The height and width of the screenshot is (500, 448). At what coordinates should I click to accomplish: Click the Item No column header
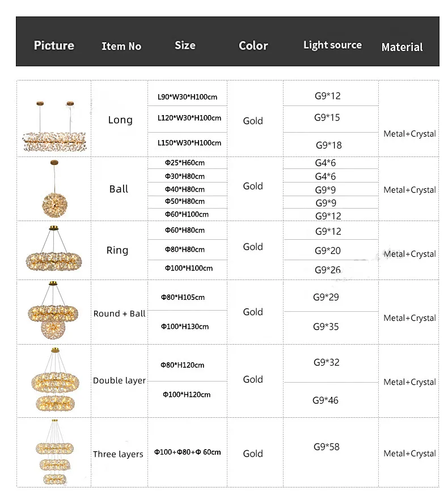coord(121,46)
